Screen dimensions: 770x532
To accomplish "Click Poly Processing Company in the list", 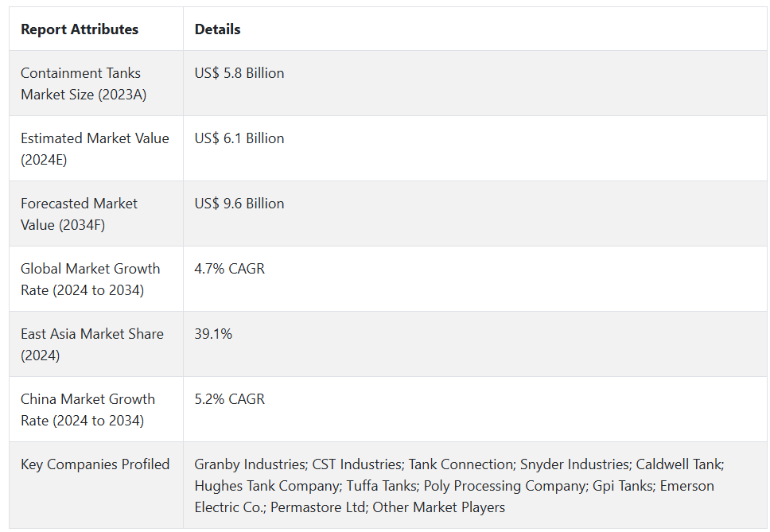I will pos(505,486).
